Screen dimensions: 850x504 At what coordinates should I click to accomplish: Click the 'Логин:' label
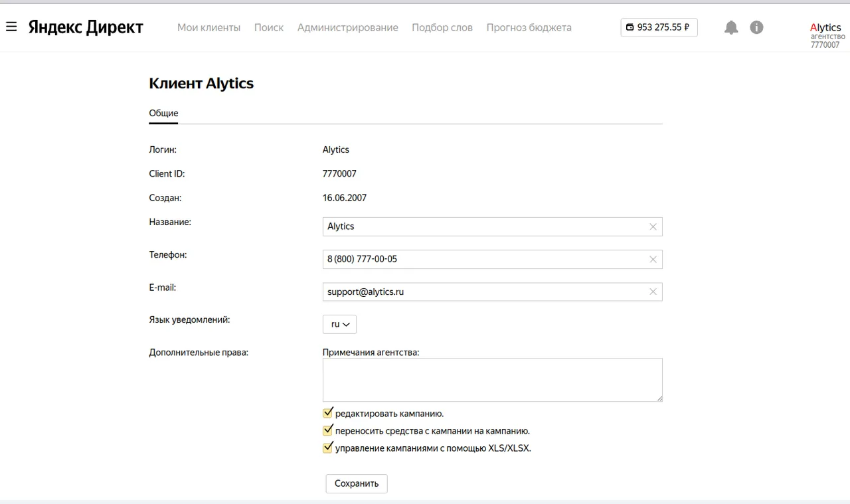pyautogui.click(x=163, y=150)
